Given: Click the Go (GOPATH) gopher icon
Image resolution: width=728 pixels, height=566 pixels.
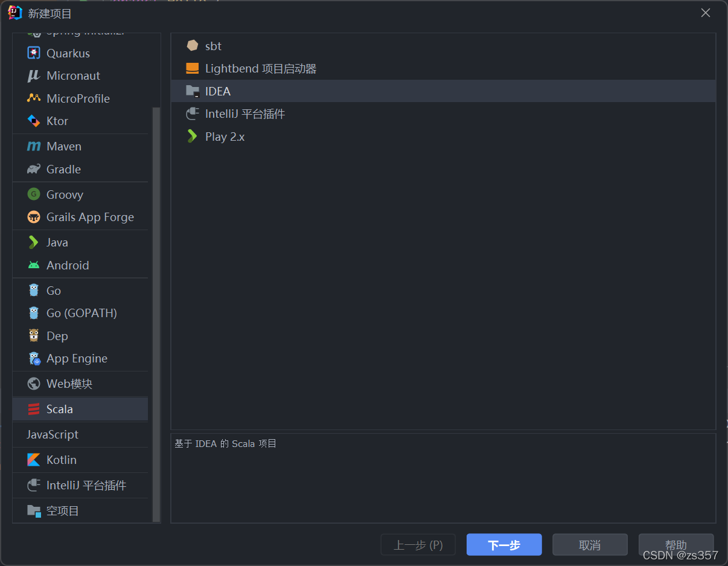Looking at the screenshot, I should click(x=34, y=313).
